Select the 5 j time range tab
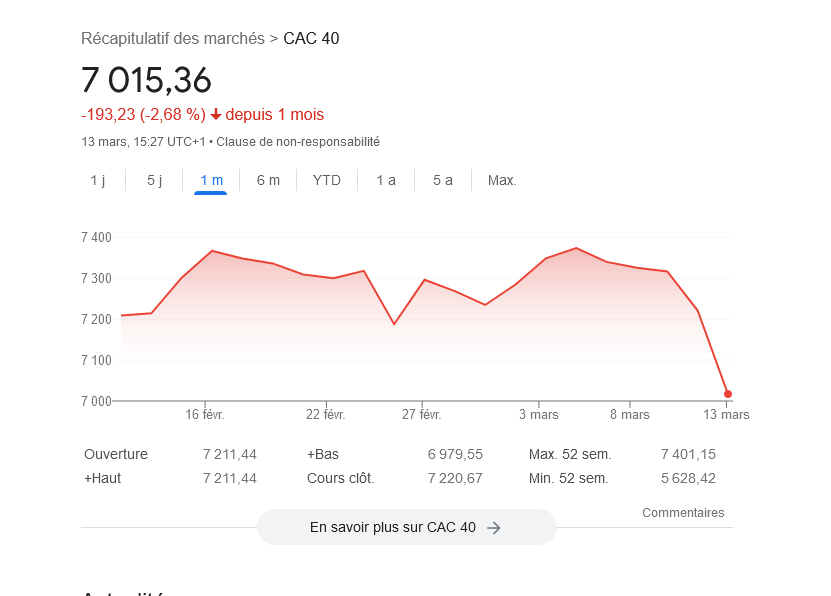Screen dimensions: 831x596 click(154, 180)
